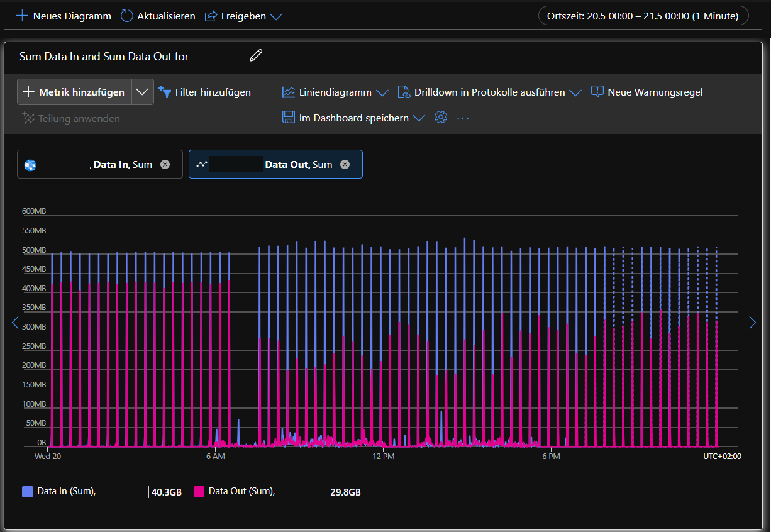Remove the Data Out metric chip

pos(345,164)
